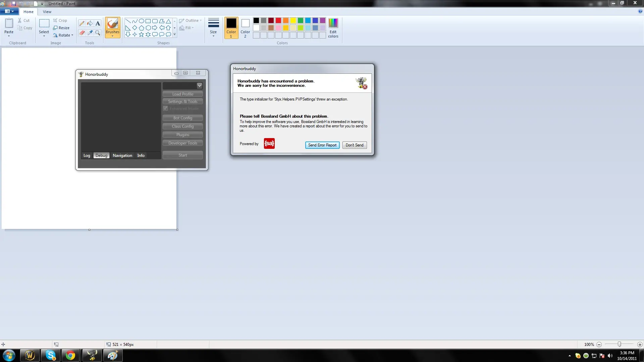Choose the red color swatch
This screenshot has width=644, height=362.
(x=278, y=21)
